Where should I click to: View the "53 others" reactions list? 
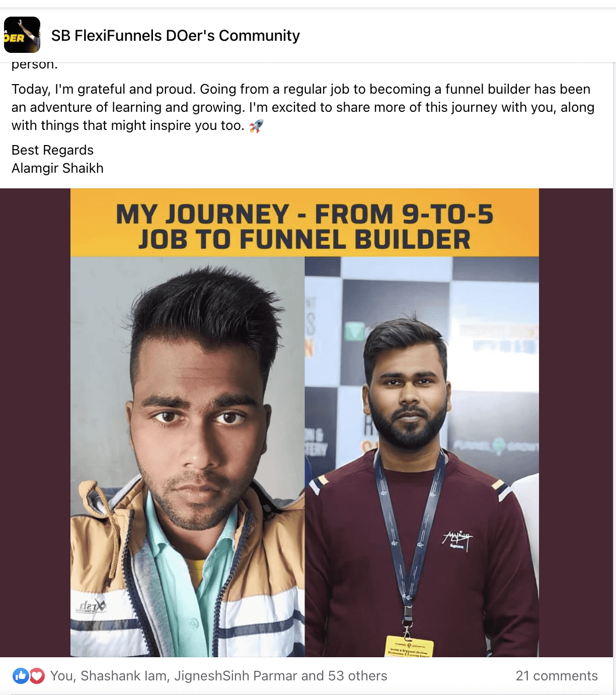358,676
